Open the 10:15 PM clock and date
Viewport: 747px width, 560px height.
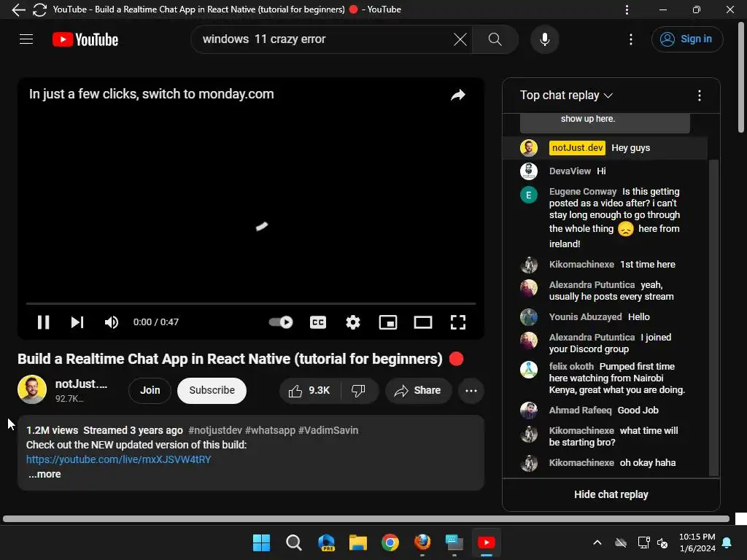click(697, 542)
